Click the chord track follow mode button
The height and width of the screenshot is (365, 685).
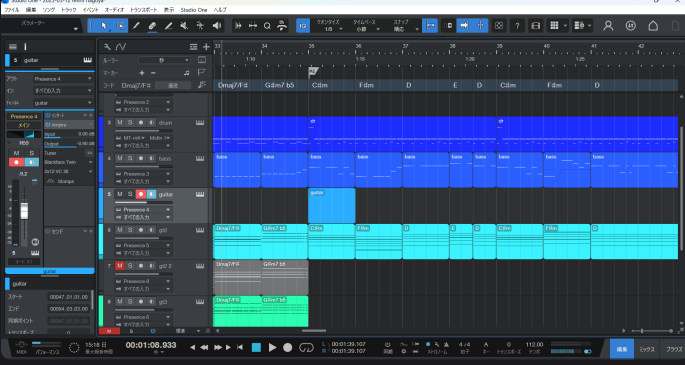(173, 86)
